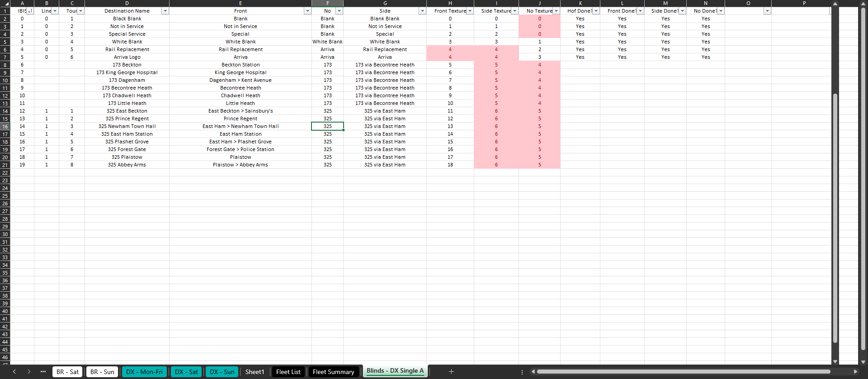Open the hidden sheets ellipsis menu
The height and width of the screenshot is (379, 868).
pos(43,372)
